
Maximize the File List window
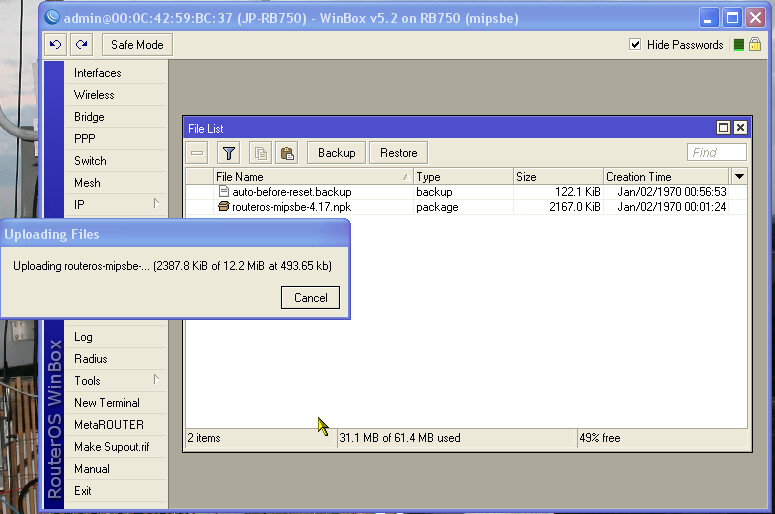point(723,128)
